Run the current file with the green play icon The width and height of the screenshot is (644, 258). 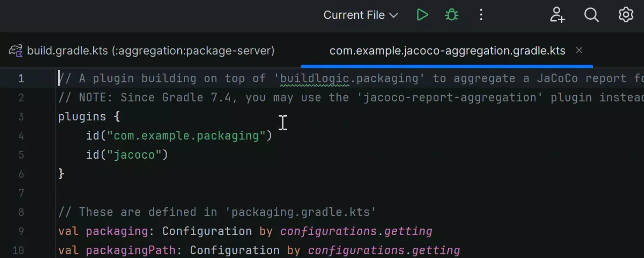click(x=422, y=15)
